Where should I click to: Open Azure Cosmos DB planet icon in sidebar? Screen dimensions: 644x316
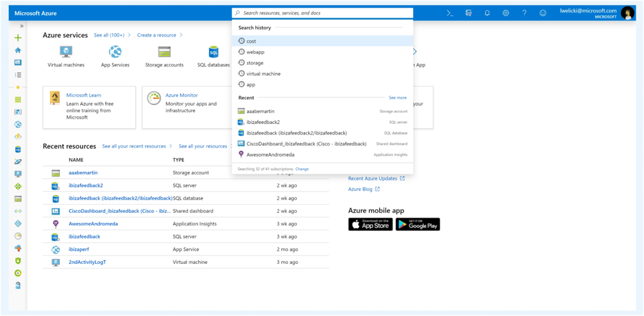point(18,162)
